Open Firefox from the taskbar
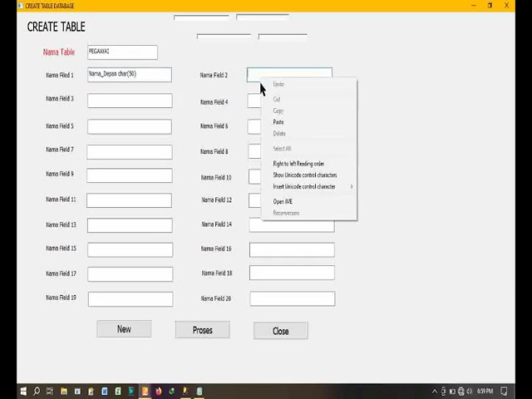 point(159,392)
